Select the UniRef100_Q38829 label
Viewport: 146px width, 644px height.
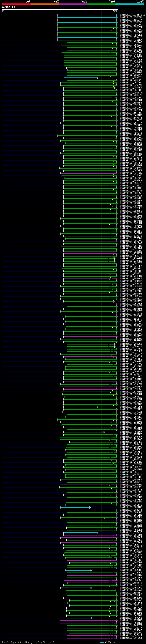coord(131,67)
